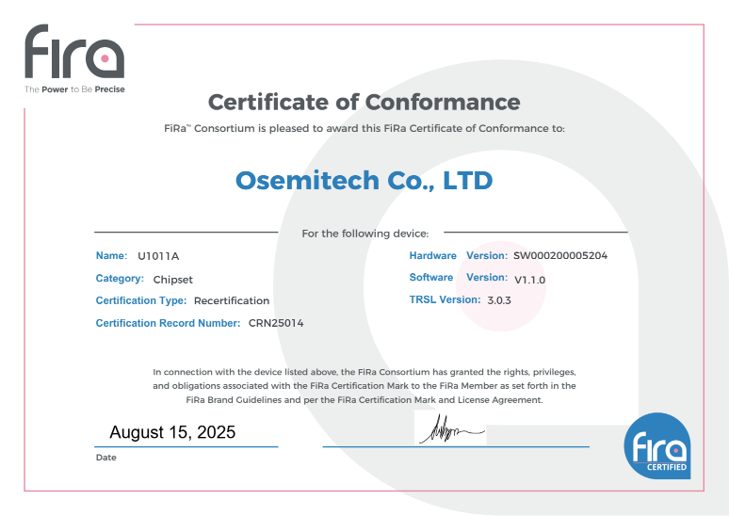Screen dimensions: 729x516
Task: Click the category value 'Chipset'
Action: click(173, 279)
